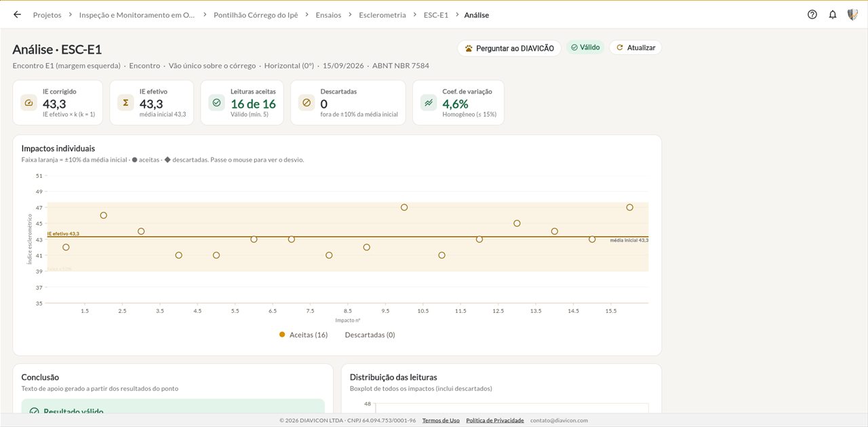Click 'Vão único sobre o córrego' text
868x427 pixels.
[212, 66]
